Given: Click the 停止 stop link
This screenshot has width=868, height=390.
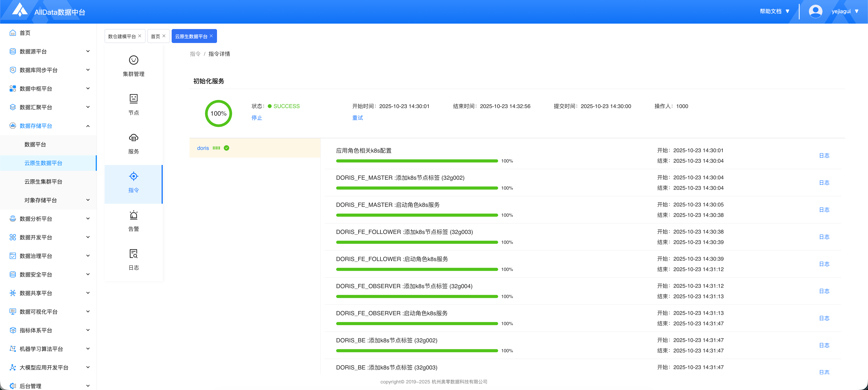Looking at the screenshot, I should coord(256,118).
